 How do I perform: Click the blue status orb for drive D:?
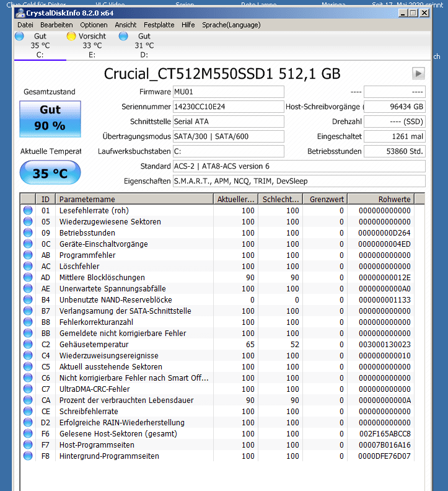click(123, 37)
